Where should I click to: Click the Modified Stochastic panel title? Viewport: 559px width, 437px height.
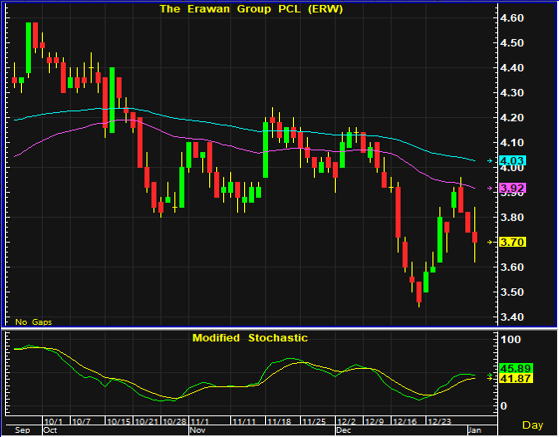pyautogui.click(x=250, y=338)
